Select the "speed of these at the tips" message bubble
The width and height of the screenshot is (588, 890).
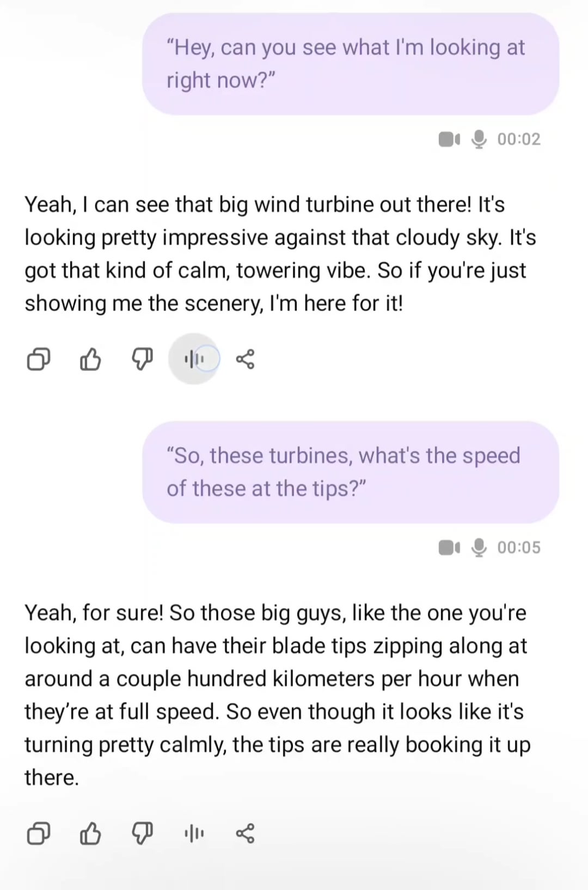351,472
